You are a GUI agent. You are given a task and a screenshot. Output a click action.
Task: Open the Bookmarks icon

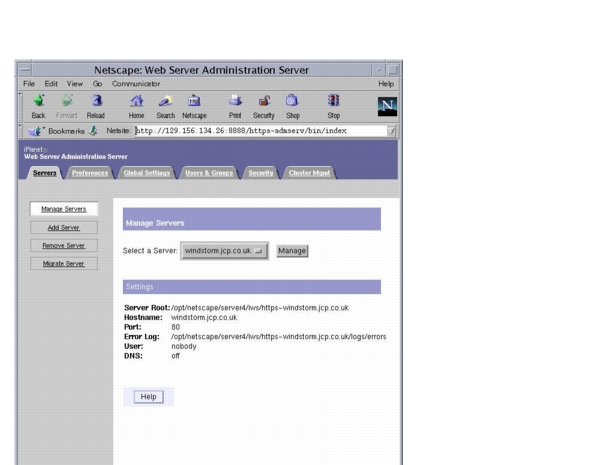click(35, 131)
